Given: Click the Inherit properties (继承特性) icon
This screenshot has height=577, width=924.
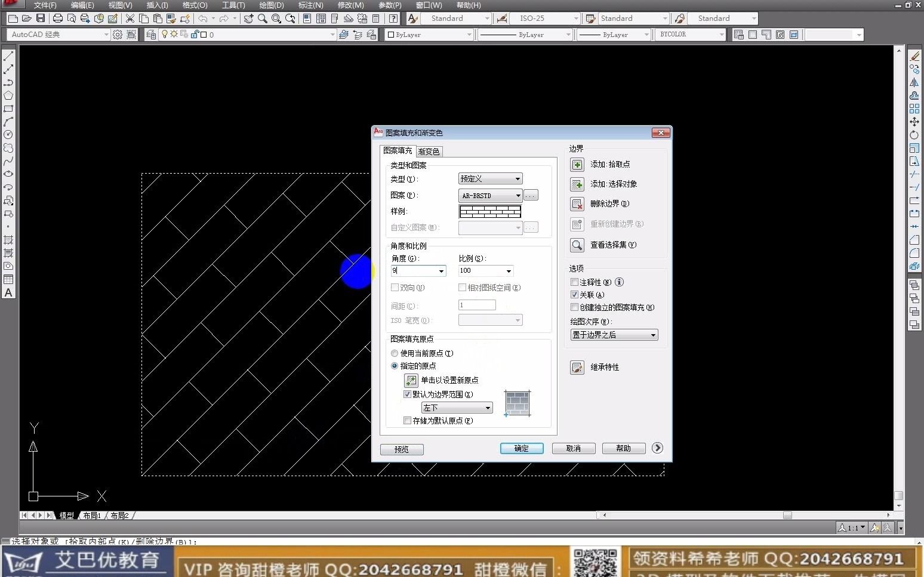Looking at the screenshot, I should point(577,368).
